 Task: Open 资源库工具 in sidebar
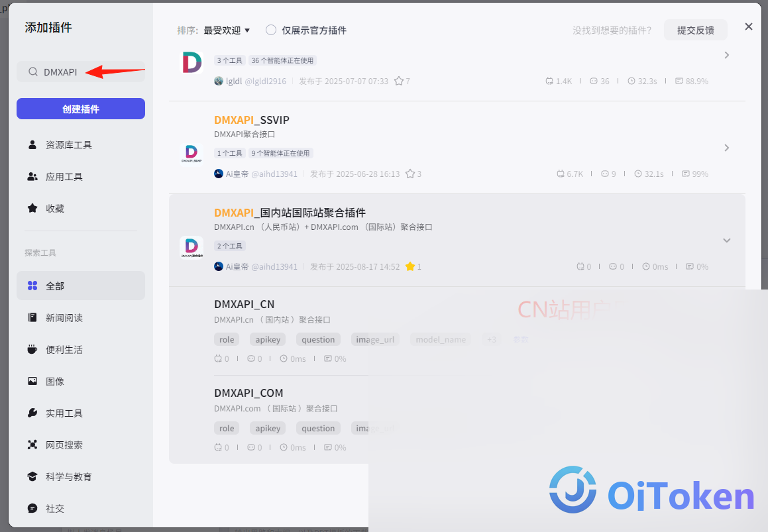click(81, 145)
